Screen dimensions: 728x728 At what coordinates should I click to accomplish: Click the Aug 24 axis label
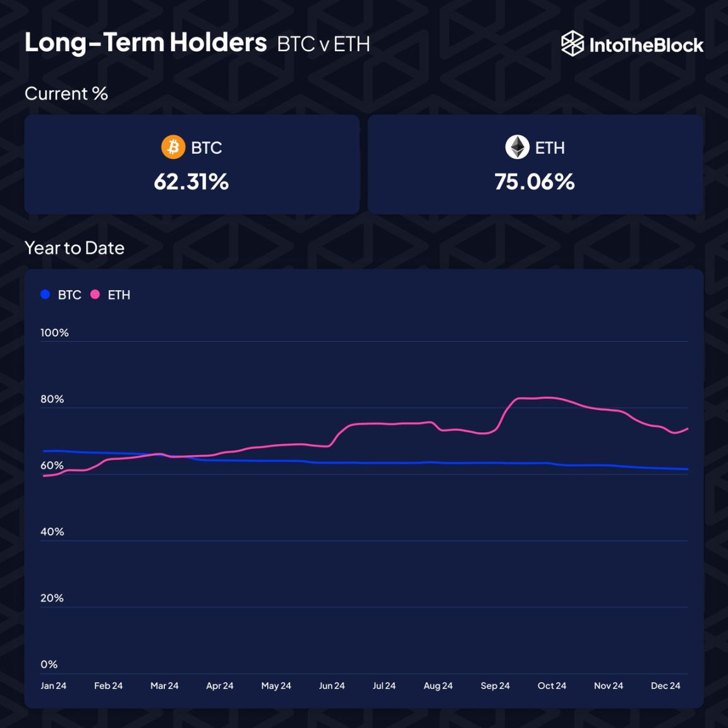tap(438, 686)
